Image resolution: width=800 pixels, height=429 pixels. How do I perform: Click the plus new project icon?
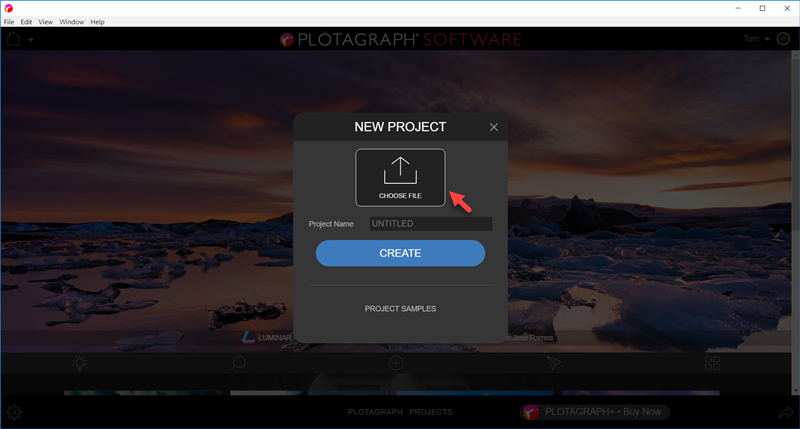396,363
